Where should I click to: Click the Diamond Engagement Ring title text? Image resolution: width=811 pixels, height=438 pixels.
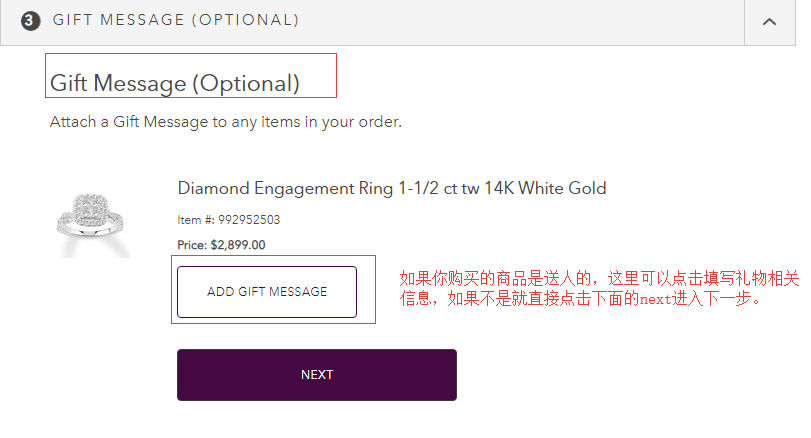click(x=391, y=188)
